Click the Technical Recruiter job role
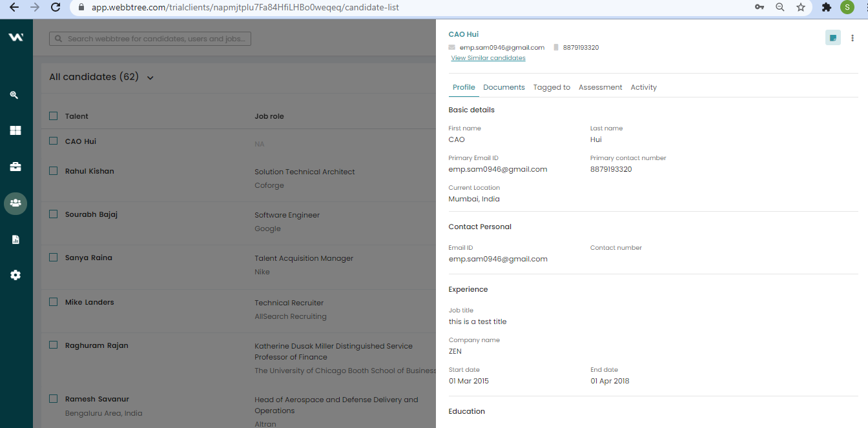Screen dimensions: 868x428 tap(289, 303)
